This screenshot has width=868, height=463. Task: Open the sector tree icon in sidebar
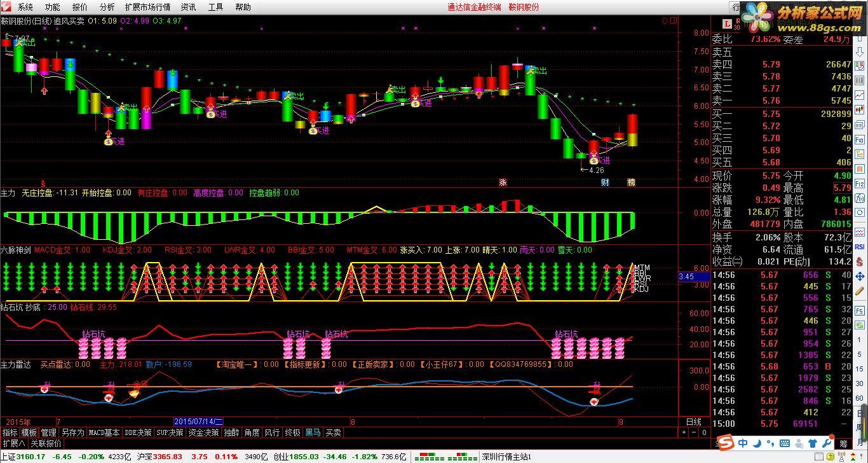[x=860, y=154]
